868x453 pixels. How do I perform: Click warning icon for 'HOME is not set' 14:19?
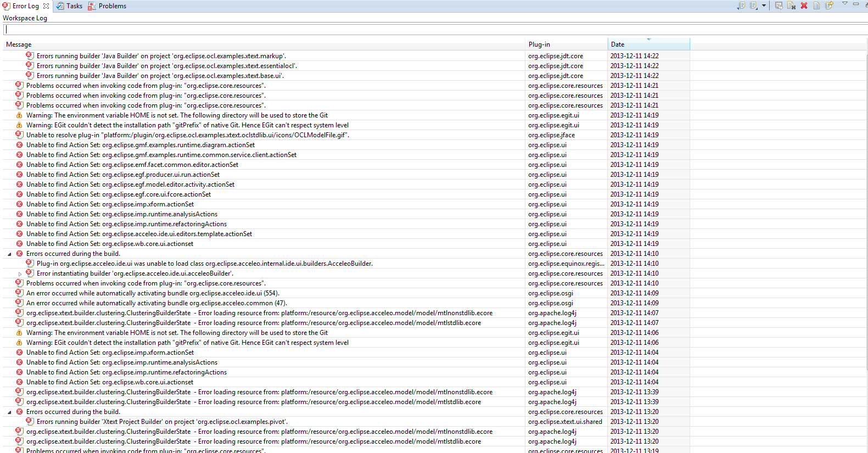pos(19,115)
